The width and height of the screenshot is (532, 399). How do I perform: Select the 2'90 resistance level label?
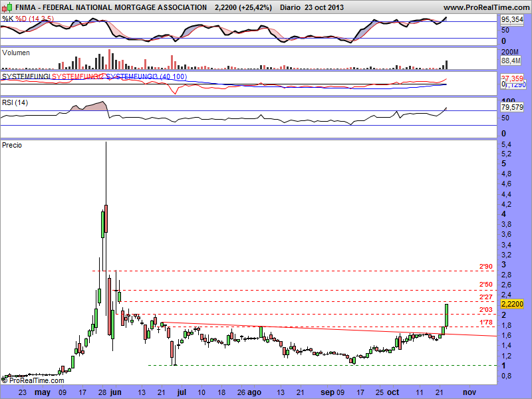[486, 267]
